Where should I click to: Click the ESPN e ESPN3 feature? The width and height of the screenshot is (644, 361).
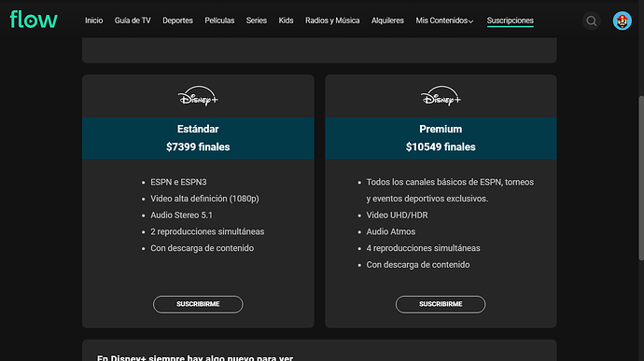click(178, 182)
